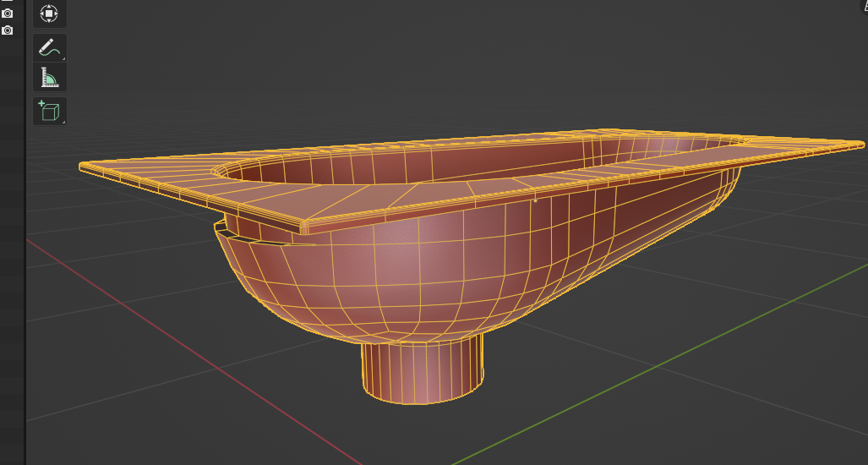This screenshot has width=868, height=465.
Task: Toggle the lower render camera icon
Action: click(x=8, y=30)
